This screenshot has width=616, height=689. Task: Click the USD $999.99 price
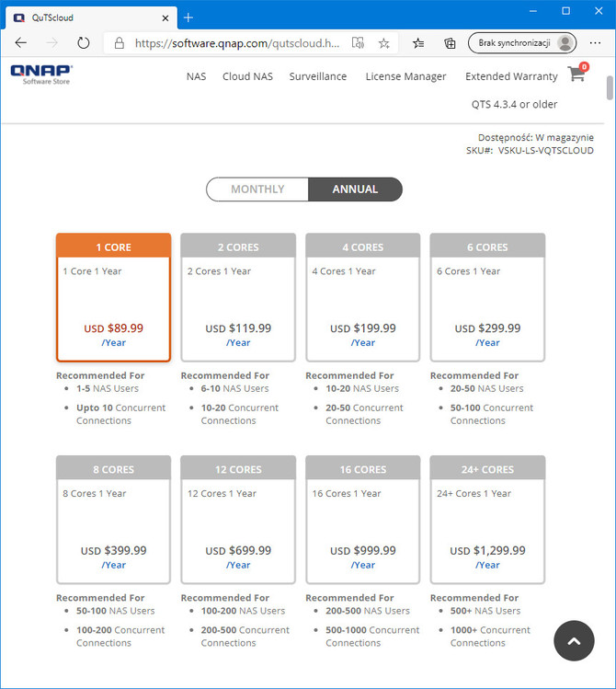pyautogui.click(x=362, y=551)
